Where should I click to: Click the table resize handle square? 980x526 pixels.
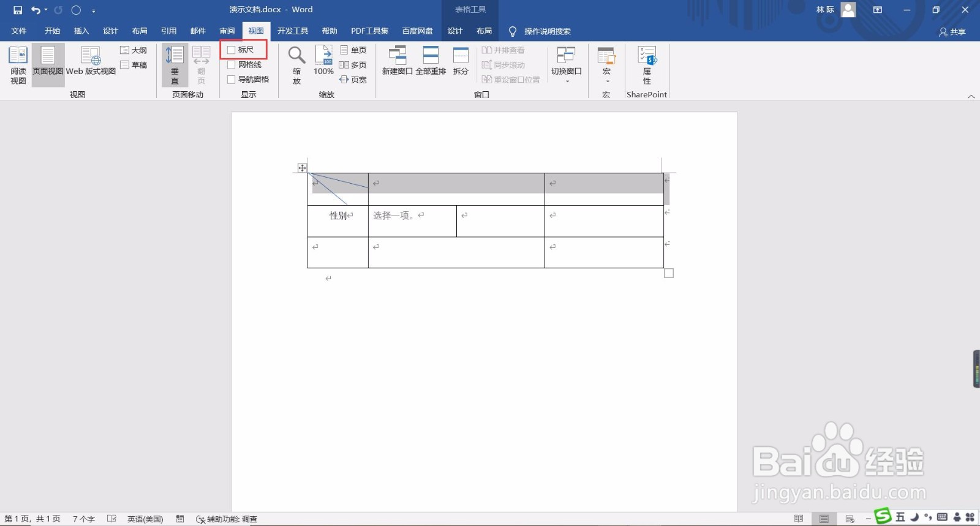click(x=669, y=273)
